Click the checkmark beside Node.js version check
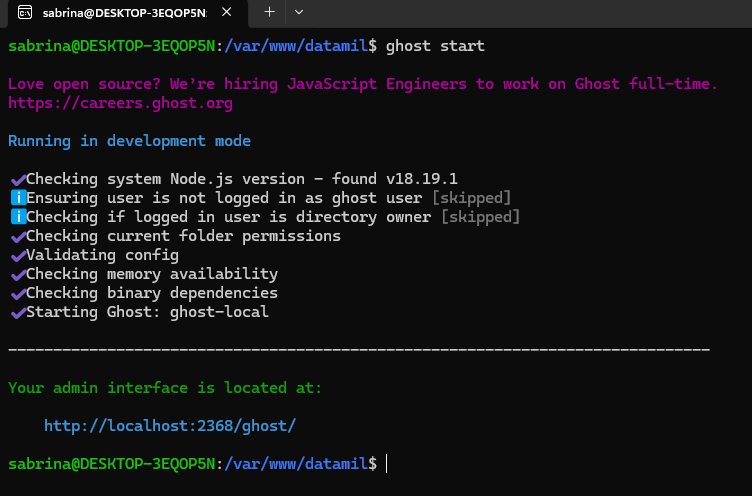 pos(18,180)
